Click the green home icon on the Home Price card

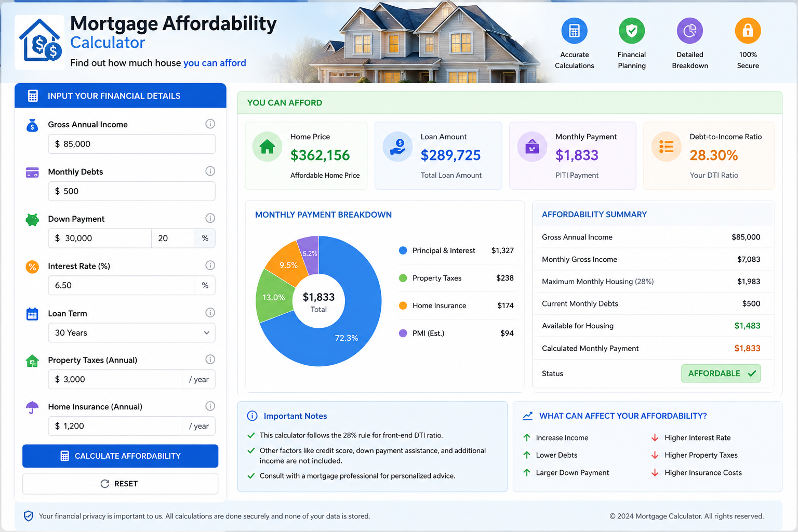(x=267, y=147)
